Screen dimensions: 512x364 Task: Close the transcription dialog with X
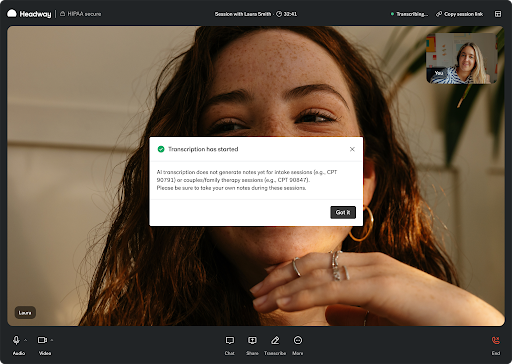tap(352, 149)
